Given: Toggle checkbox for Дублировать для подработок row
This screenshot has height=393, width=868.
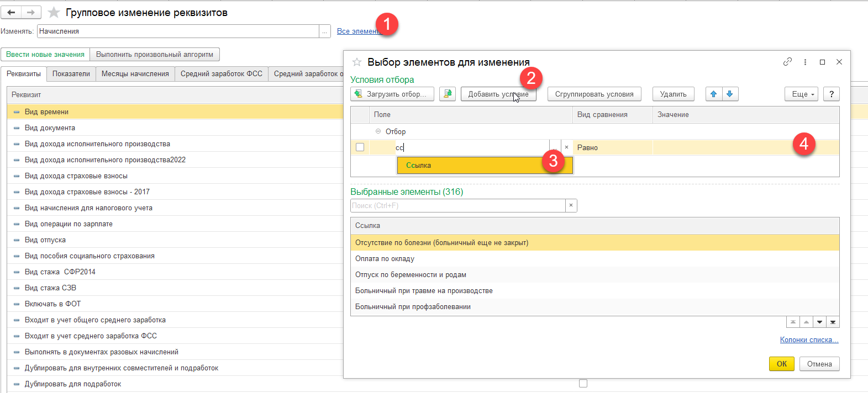Looking at the screenshot, I should 583,384.
